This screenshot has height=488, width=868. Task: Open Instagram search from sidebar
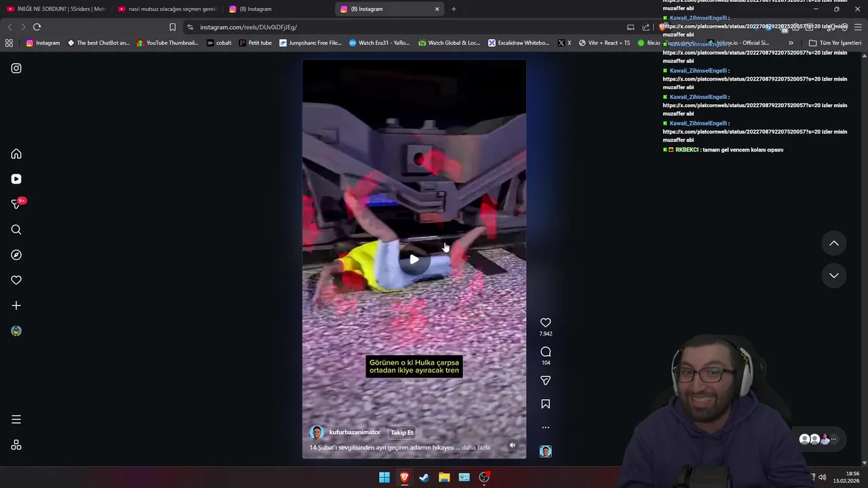pyautogui.click(x=16, y=230)
